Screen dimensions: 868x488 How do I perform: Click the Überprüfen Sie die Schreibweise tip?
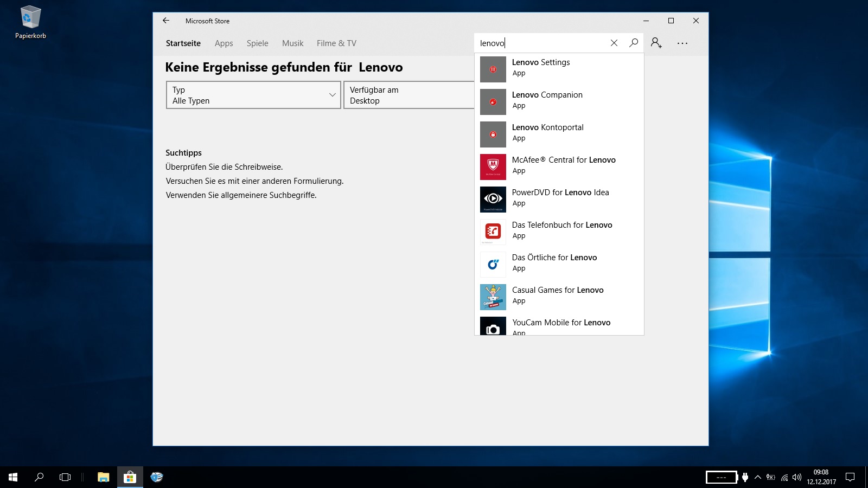click(224, 167)
